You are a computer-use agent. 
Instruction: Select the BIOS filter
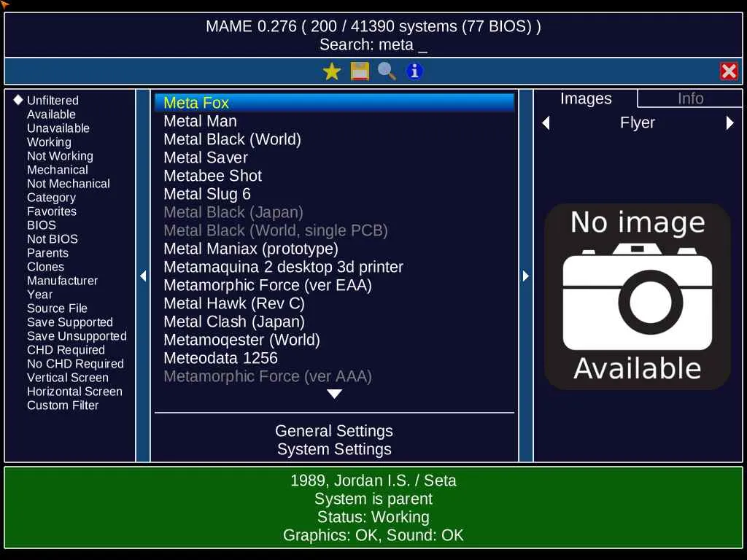point(42,225)
